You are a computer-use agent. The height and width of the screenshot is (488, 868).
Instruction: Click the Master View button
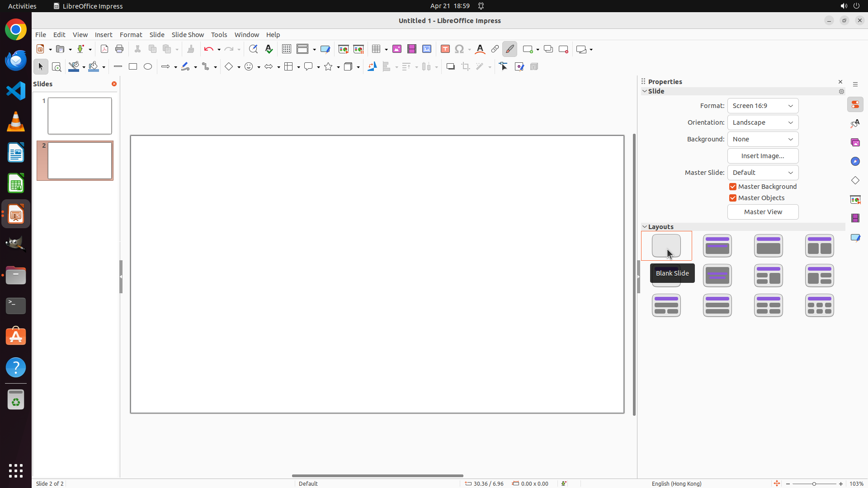coord(763,212)
